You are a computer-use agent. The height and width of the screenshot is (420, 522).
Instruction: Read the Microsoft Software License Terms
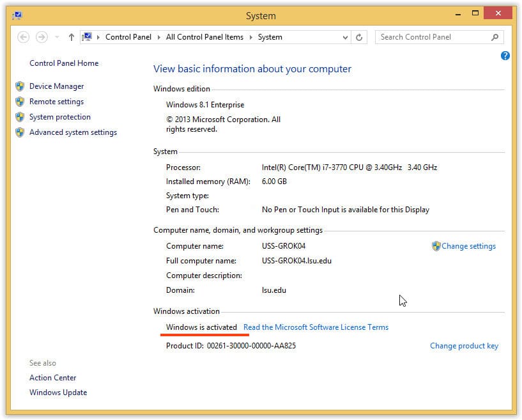pyautogui.click(x=316, y=327)
